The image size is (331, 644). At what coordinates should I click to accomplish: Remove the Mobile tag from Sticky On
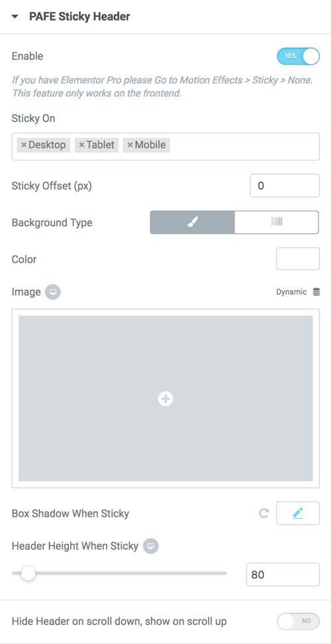coord(130,145)
